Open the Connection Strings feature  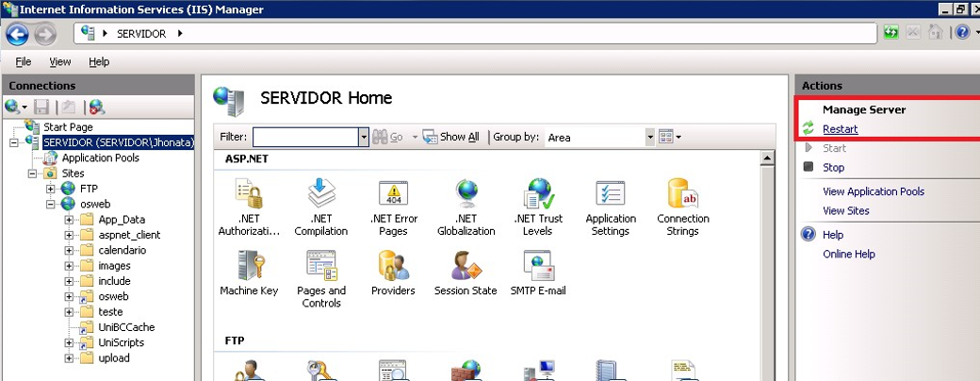pyautogui.click(x=682, y=194)
